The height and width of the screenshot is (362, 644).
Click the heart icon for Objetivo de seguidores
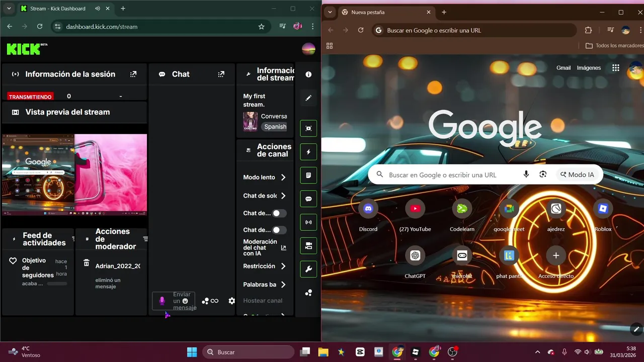(14, 261)
